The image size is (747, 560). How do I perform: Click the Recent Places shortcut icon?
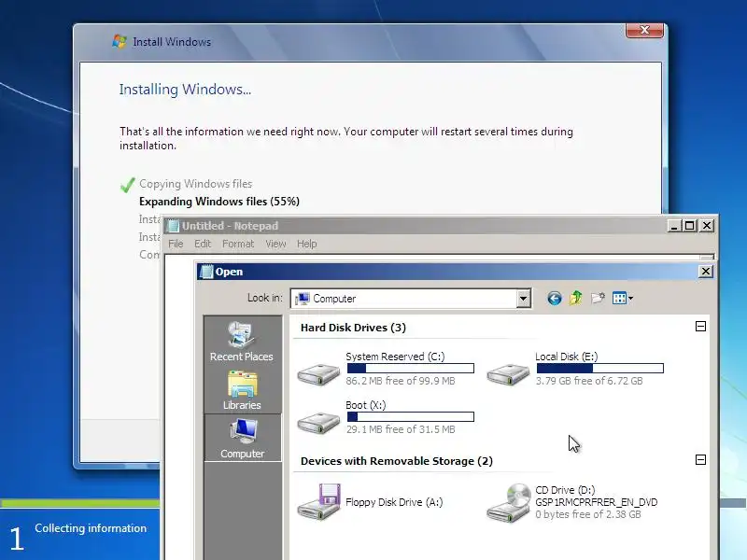click(x=242, y=342)
